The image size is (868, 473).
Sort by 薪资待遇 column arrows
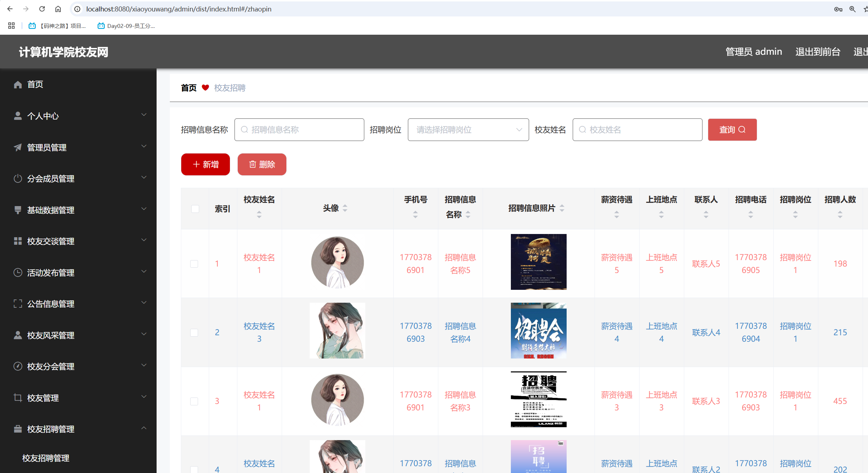pos(617,214)
